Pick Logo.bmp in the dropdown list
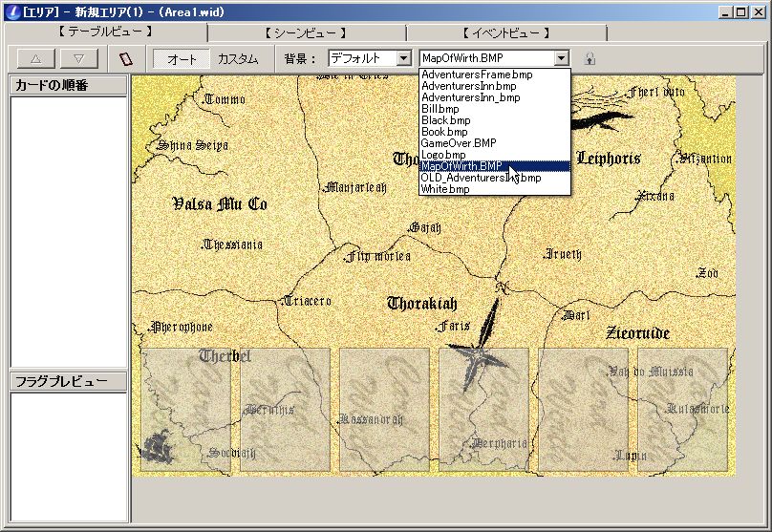This screenshot has height=532, width=772. [x=495, y=155]
